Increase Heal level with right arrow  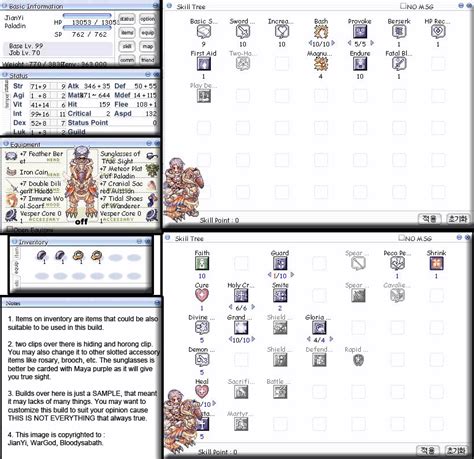tap(214, 404)
